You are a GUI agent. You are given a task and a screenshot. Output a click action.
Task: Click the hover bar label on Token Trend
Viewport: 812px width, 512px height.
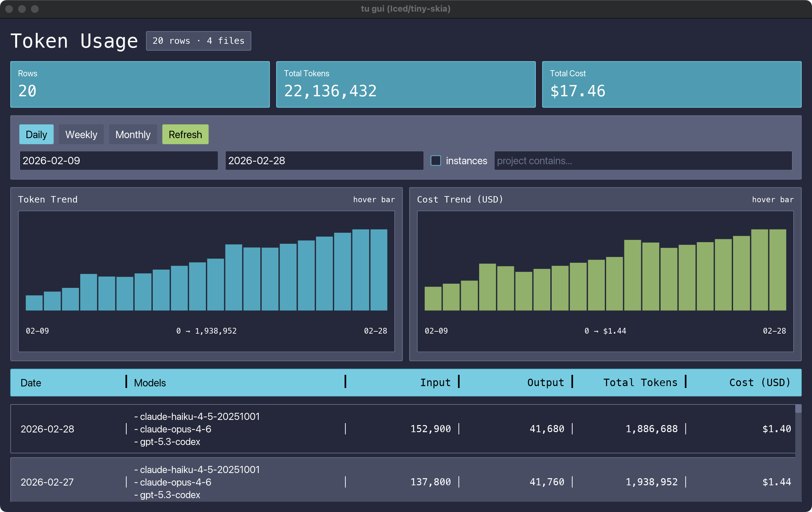tap(374, 199)
